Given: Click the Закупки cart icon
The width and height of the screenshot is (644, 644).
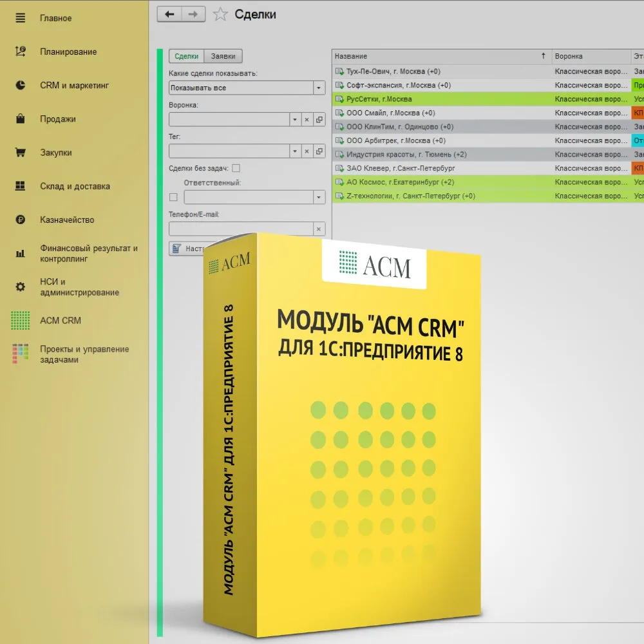Looking at the screenshot, I should pos(20,153).
